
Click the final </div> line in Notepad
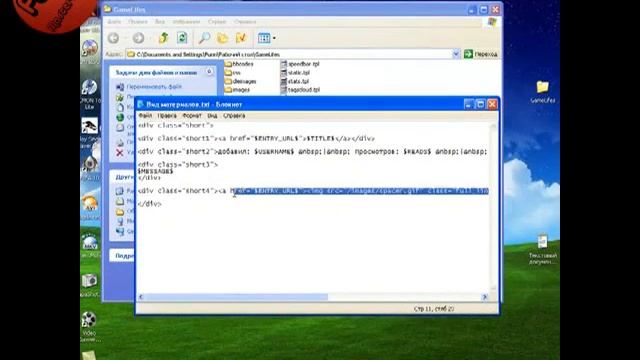(x=149, y=204)
